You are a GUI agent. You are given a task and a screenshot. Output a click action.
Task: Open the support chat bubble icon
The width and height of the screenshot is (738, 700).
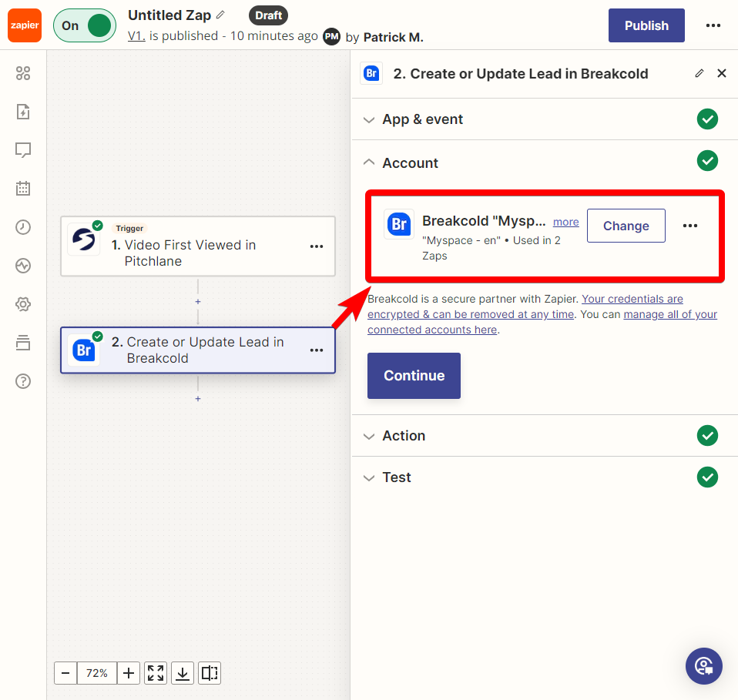click(703, 666)
